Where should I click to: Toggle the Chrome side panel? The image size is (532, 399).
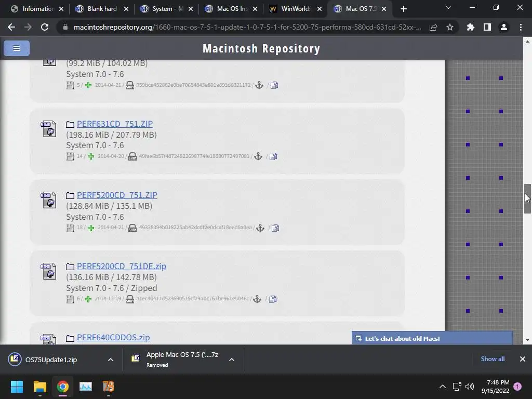point(487,27)
